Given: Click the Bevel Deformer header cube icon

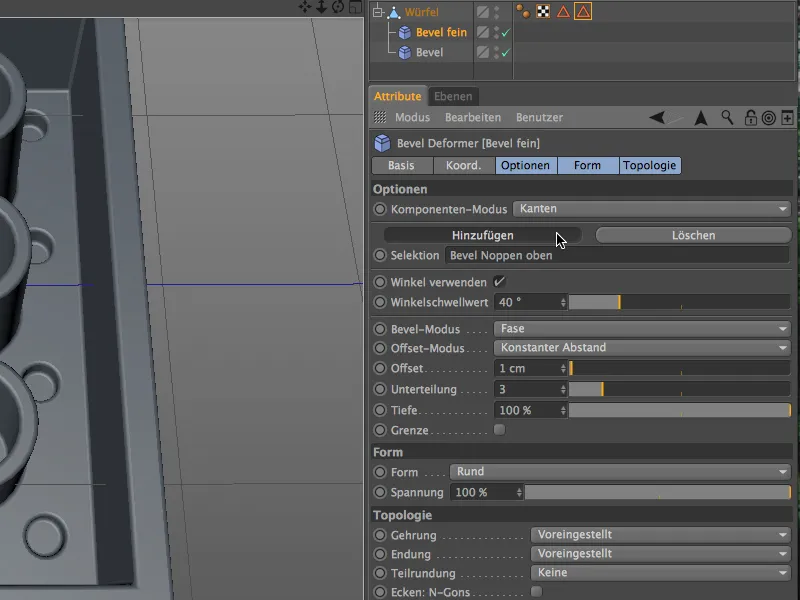Looking at the screenshot, I should point(382,143).
